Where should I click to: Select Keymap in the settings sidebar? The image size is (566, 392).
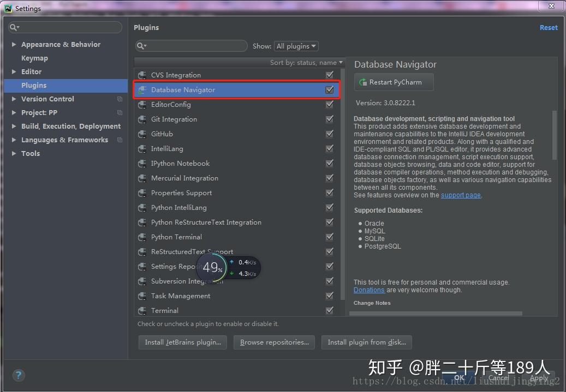click(34, 58)
